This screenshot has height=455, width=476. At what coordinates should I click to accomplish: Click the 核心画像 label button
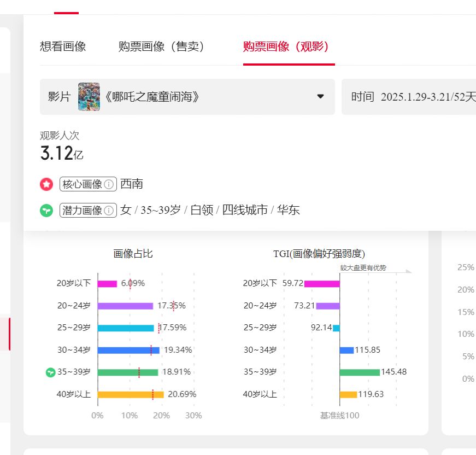click(x=88, y=184)
